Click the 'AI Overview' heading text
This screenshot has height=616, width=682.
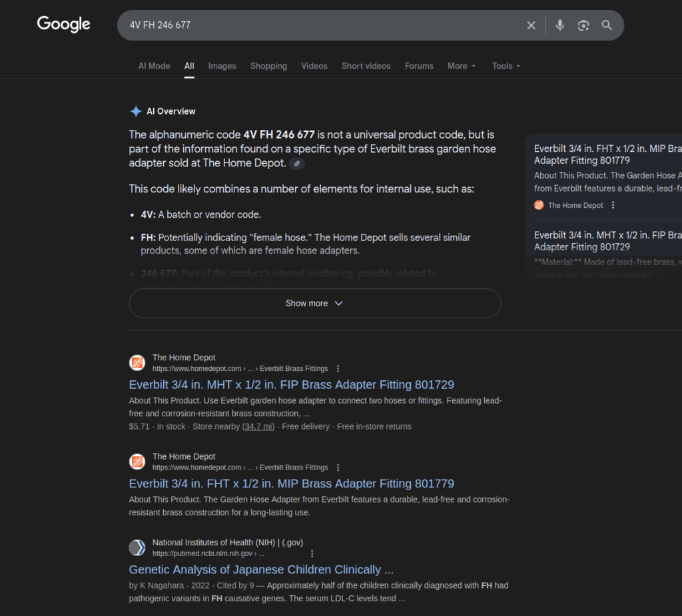coord(171,111)
